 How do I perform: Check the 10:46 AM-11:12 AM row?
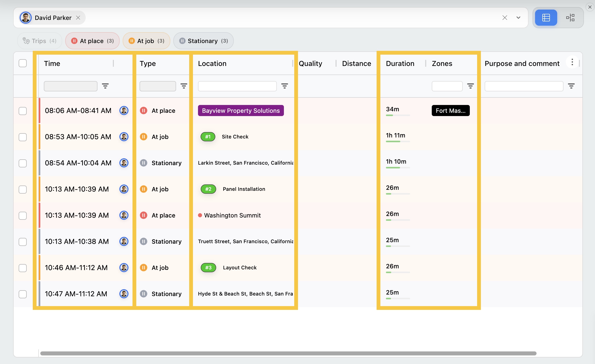(x=23, y=268)
